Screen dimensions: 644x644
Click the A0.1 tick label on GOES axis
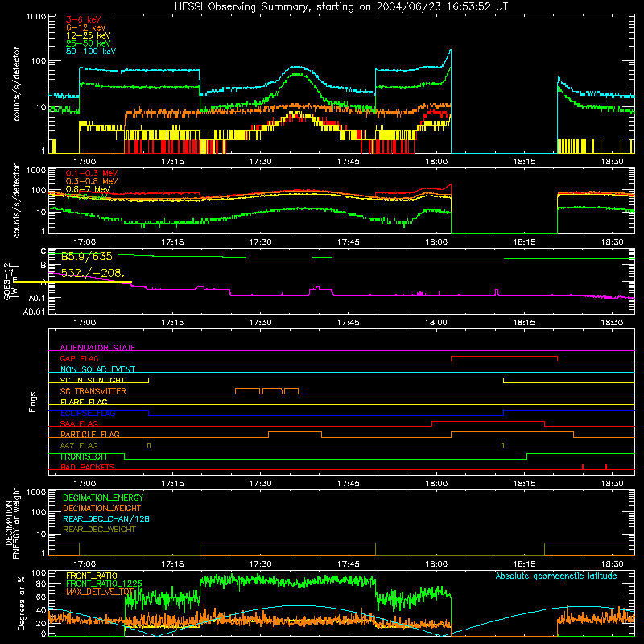click(36, 298)
